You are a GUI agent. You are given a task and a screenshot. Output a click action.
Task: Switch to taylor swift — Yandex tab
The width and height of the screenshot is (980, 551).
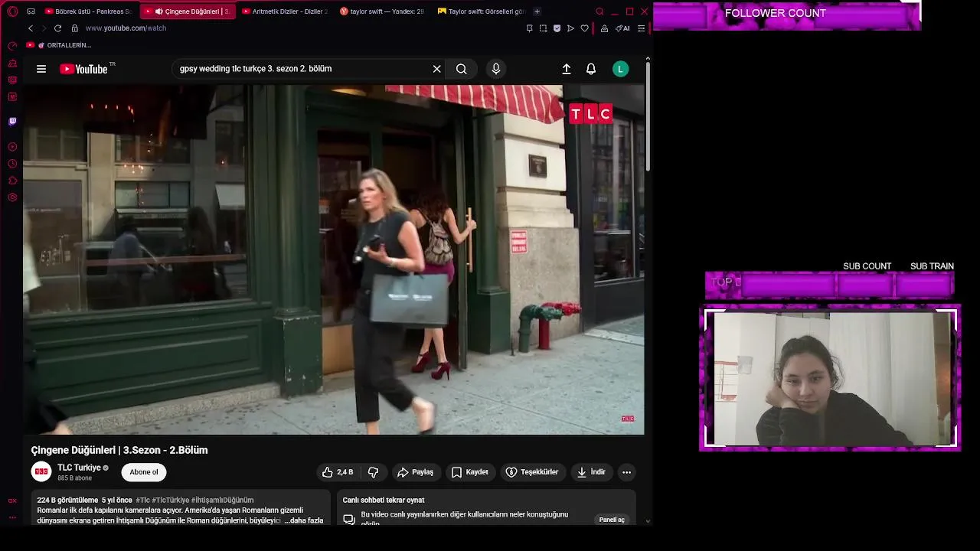coord(383,11)
